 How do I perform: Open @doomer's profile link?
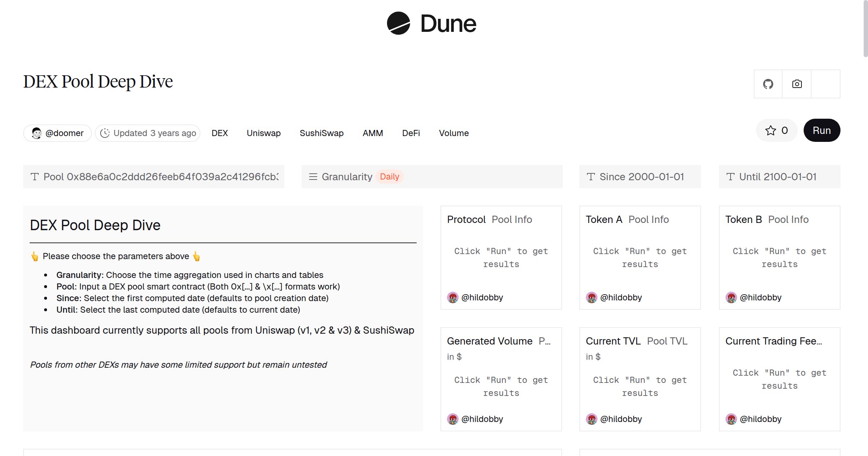point(64,133)
